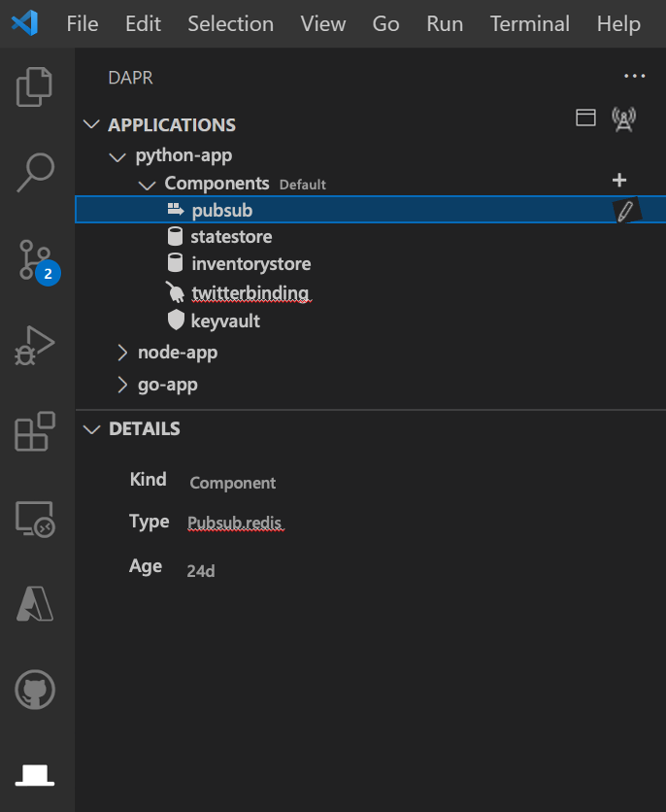Collapse the DETAILS section
This screenshot has width=666, height=812.
[91, 429]
